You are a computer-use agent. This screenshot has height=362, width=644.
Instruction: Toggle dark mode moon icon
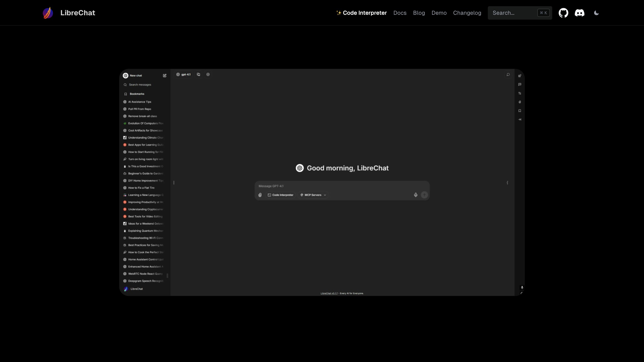click(596, 13)
